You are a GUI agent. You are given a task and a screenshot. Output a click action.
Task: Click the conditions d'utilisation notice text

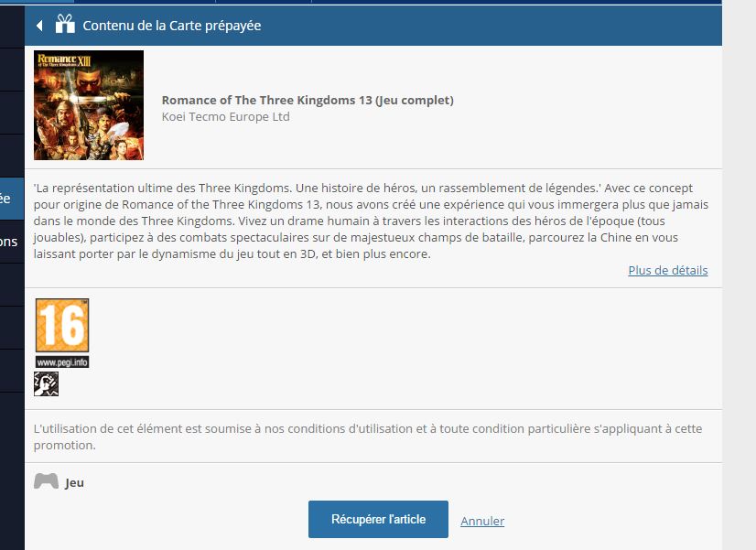point(368,437)
